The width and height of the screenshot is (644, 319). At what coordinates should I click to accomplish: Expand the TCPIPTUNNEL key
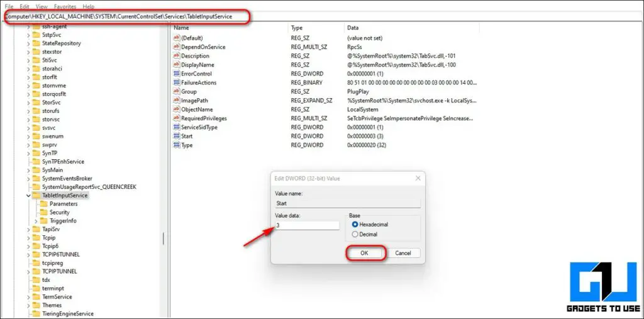click(28, 271)
